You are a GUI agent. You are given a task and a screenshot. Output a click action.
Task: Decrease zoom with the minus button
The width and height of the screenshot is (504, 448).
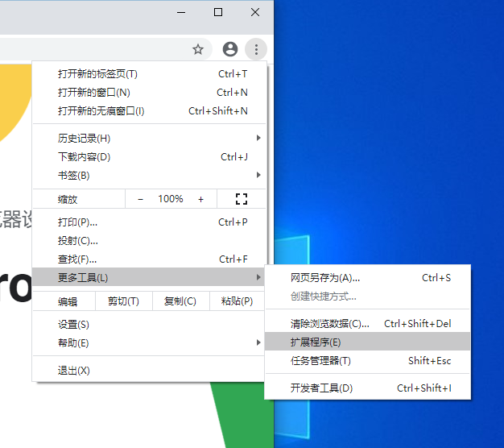[140, 199]
